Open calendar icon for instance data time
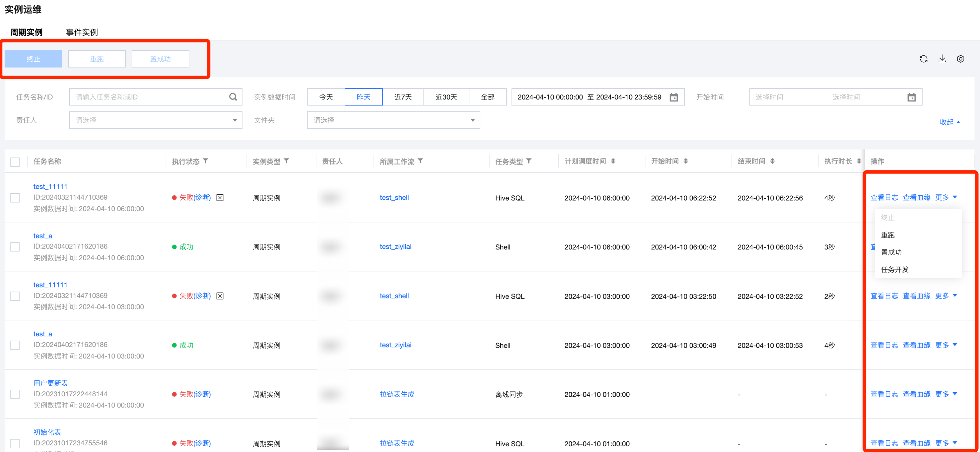The image size is (980, 452). (x=673, y=97)
